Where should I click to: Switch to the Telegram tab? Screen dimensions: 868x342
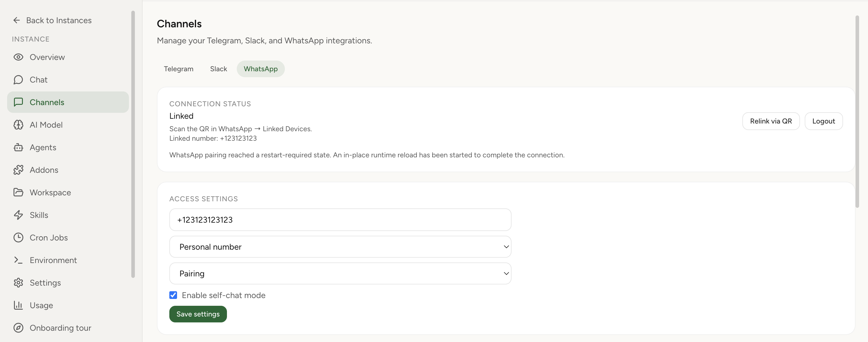179,69
